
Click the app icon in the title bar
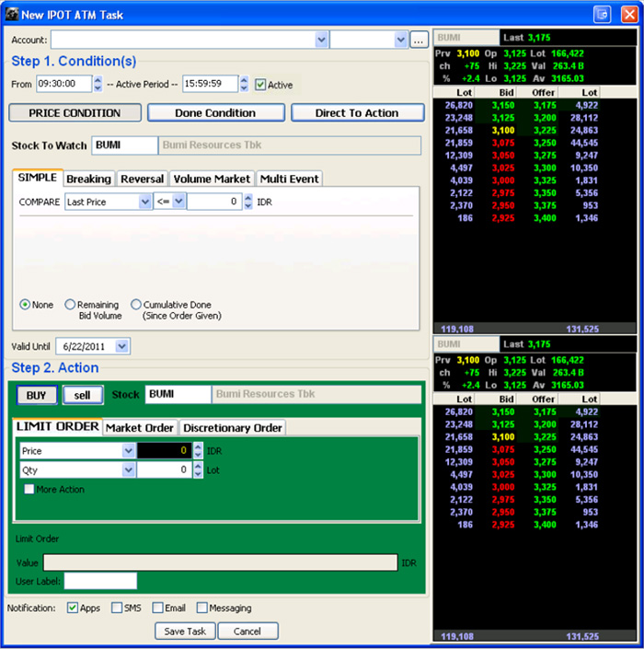click(12, 15)
